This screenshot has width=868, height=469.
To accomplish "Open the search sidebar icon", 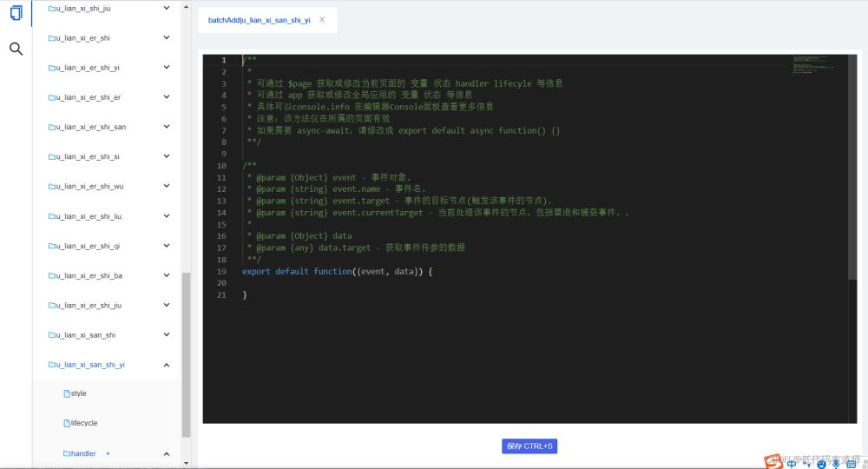I will point(16,49).
